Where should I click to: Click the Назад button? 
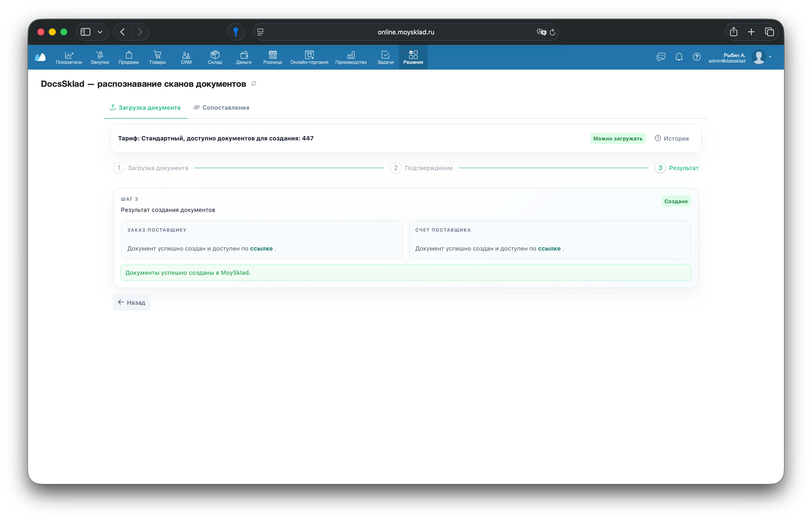point(132,302)
